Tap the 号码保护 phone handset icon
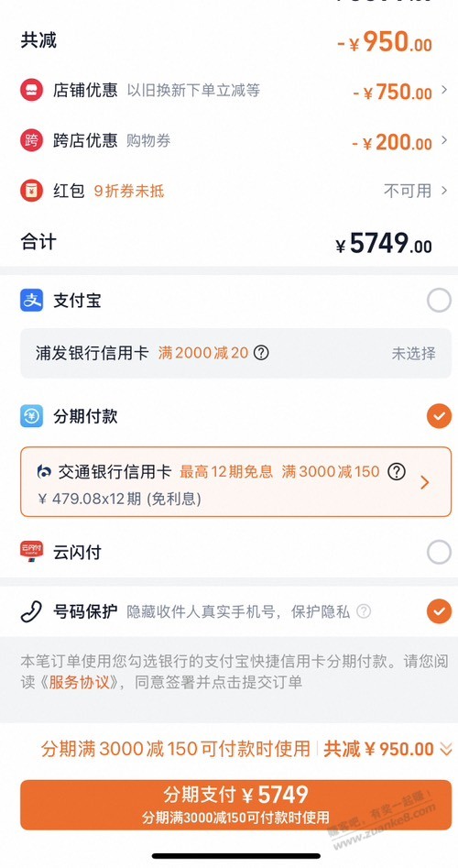This screenshot has width=458, height=868. [x=31, y=611]
